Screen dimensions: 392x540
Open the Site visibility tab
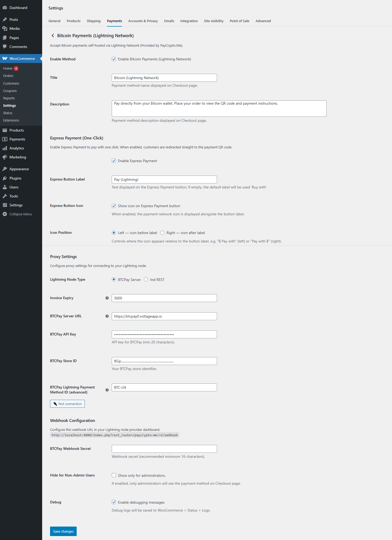pyautogui.click(x=214, y=21)
